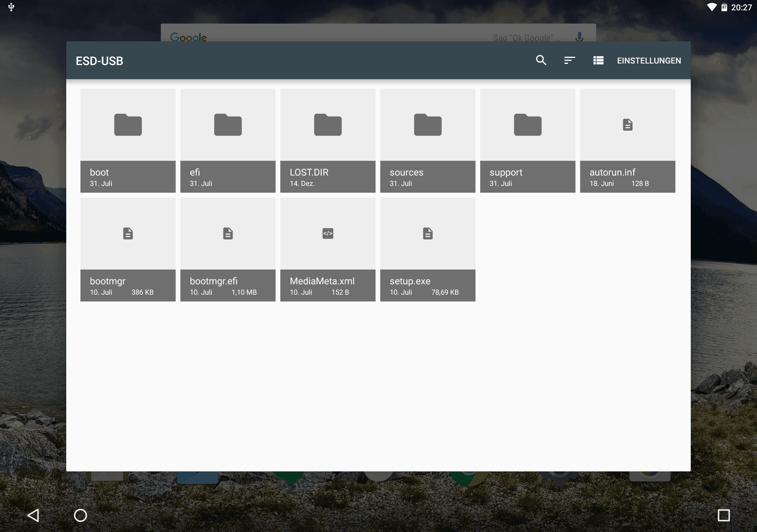Tap the Google search bar behind dialog

pos(378,33)
